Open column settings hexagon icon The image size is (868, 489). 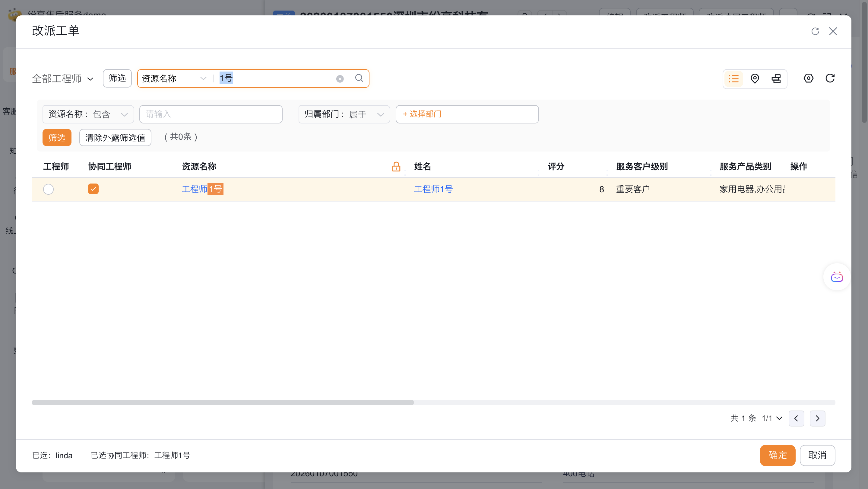click(x=808, y=78)
